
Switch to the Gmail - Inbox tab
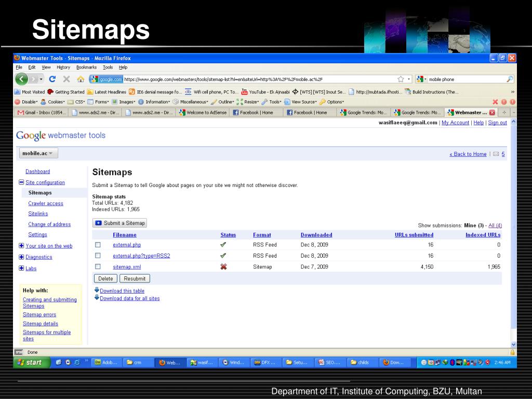pyautogui.click(x=42, y=112)
